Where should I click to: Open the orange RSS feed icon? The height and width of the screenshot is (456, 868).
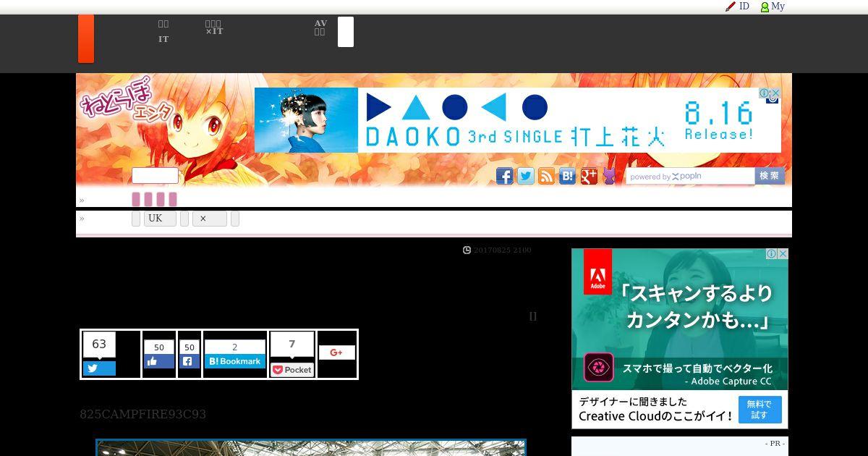click(x=546, y=176)
